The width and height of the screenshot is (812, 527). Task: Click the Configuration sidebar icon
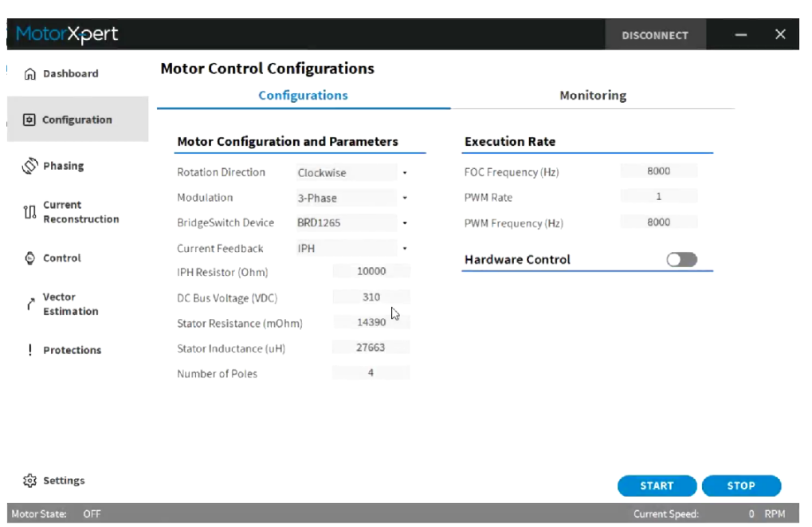coord(29,120)
